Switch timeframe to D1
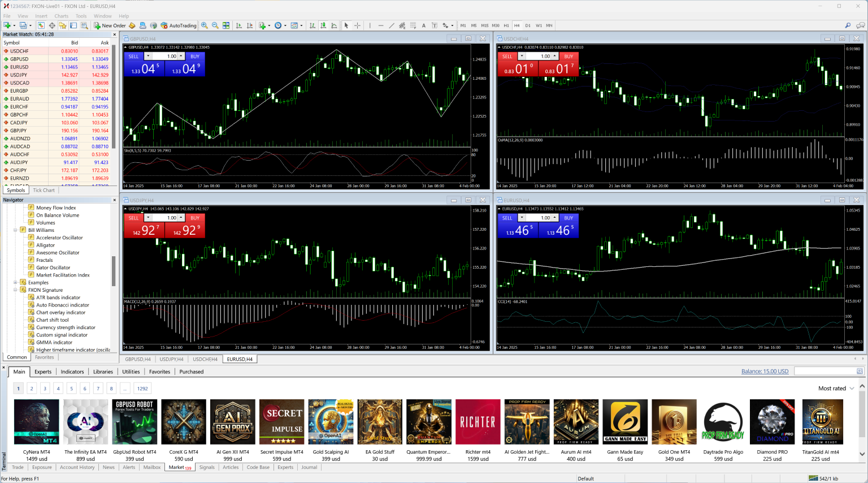This screenshot has width=868, height=483. click(x=528, y=25)
